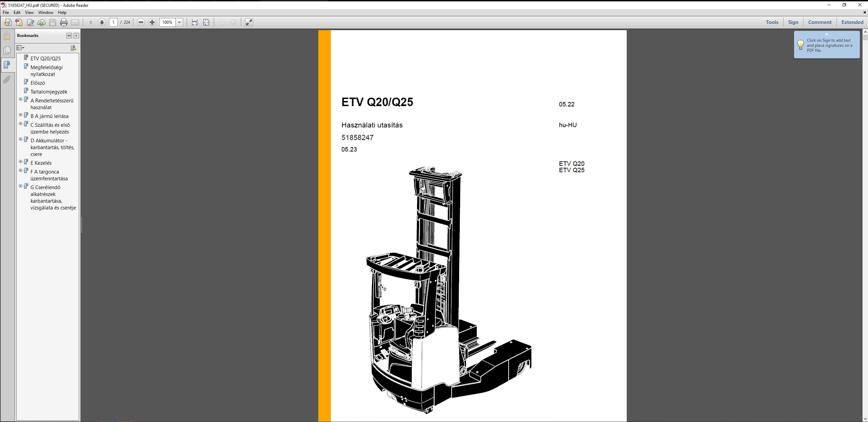
Task: Open the View menu
Action: click(x=29, y=13)
